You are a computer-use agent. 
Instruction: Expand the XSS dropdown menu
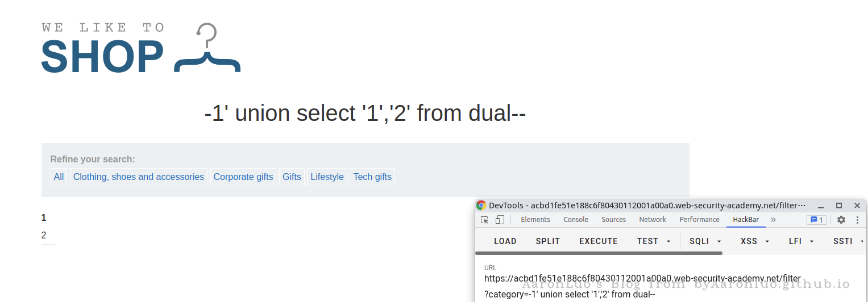(755, 241)
